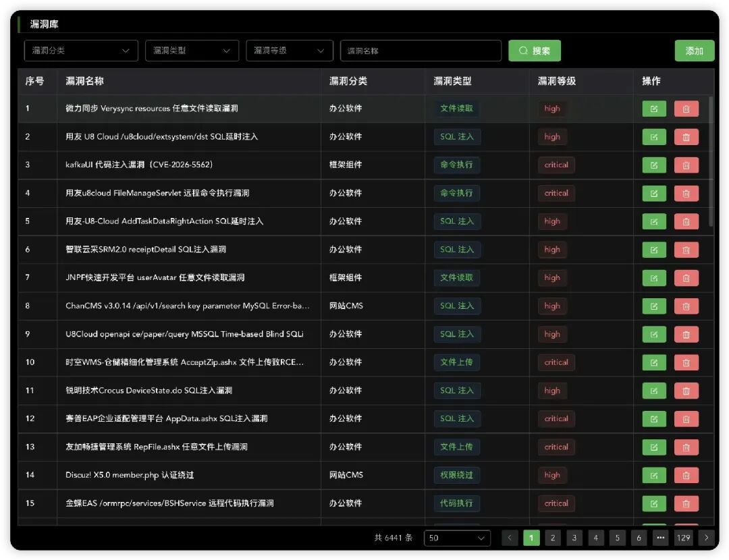Edit the JNPF userAvatar entry

click(653, 278)
